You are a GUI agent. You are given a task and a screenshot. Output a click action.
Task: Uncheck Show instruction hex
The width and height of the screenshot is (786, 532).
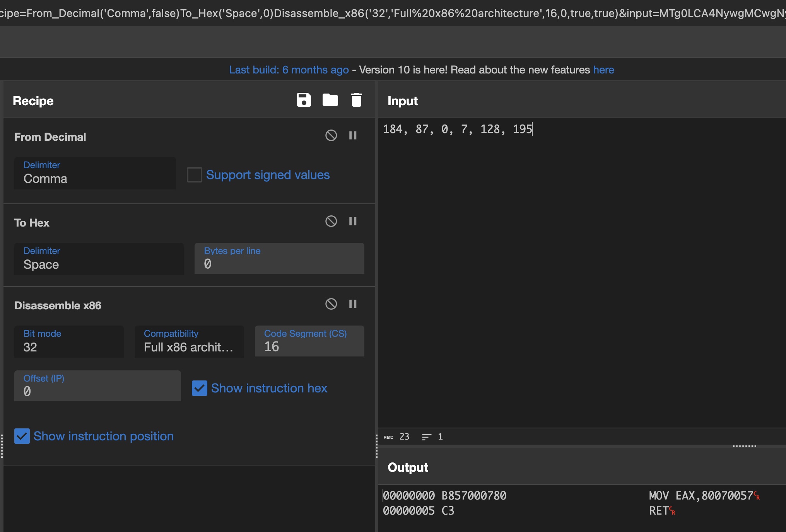[199, 388]
